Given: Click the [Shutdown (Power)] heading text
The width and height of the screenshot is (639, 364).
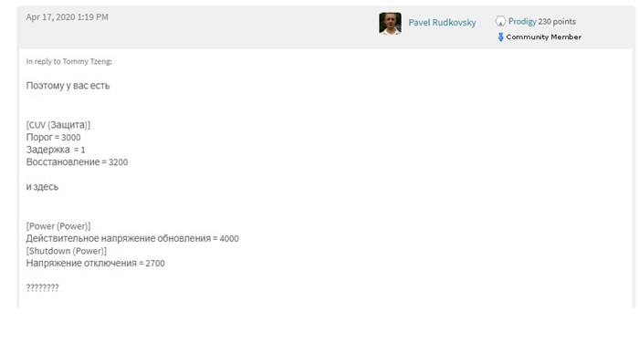Looking at the screenshot, I should pos(67,251).
